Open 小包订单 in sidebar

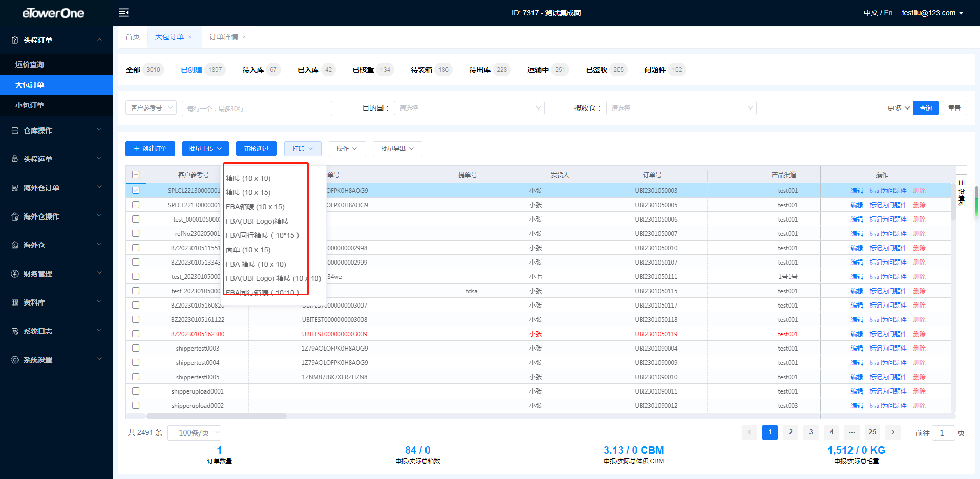click(x=56, y=105)
